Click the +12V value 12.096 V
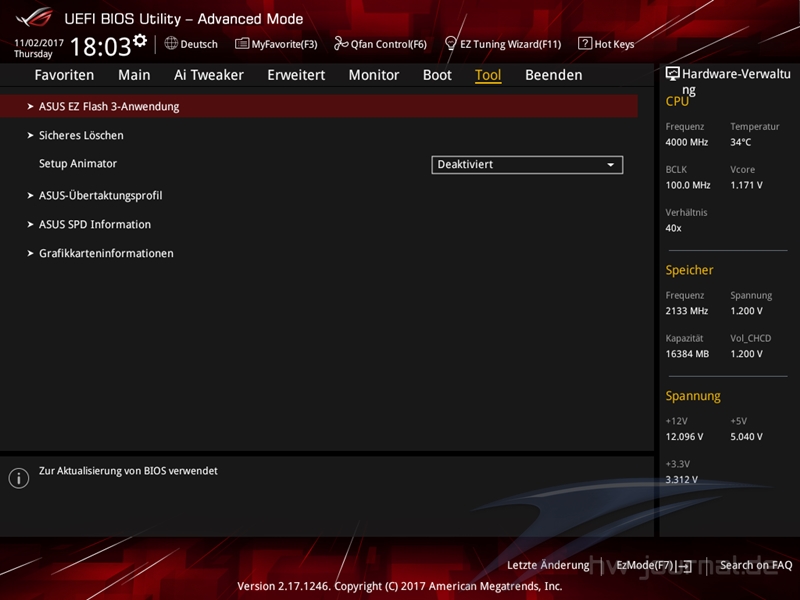This screenshot has width=800, height=600. click(684, 437)
